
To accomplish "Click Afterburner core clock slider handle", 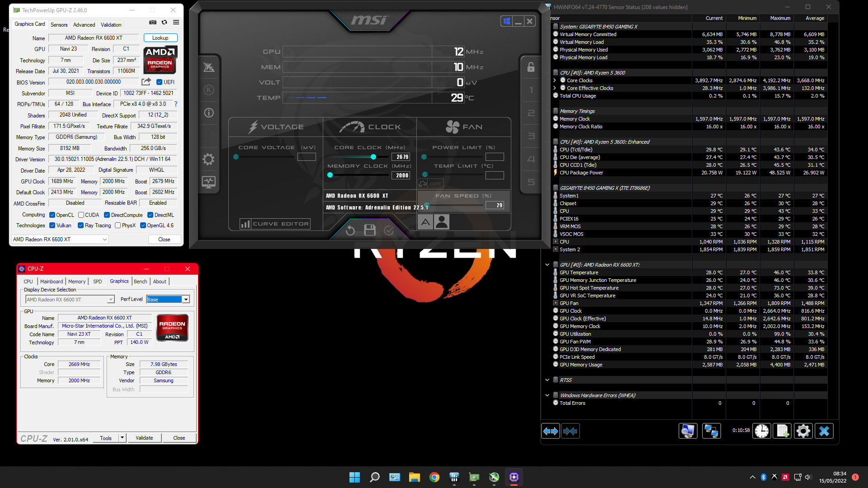I will click(x=373, y=157).
